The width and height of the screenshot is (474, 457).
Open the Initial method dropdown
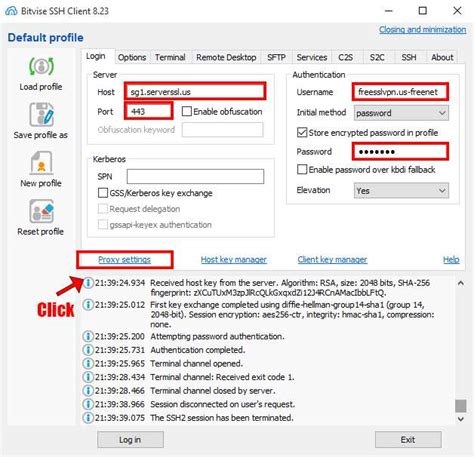pos(401,113)
